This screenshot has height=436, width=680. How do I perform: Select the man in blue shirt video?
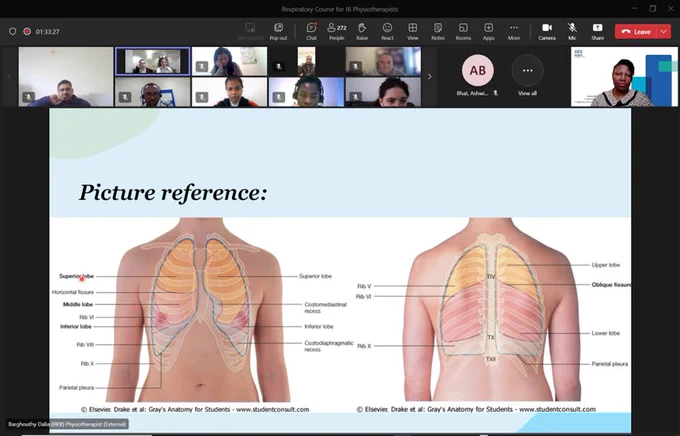point(66,76)
